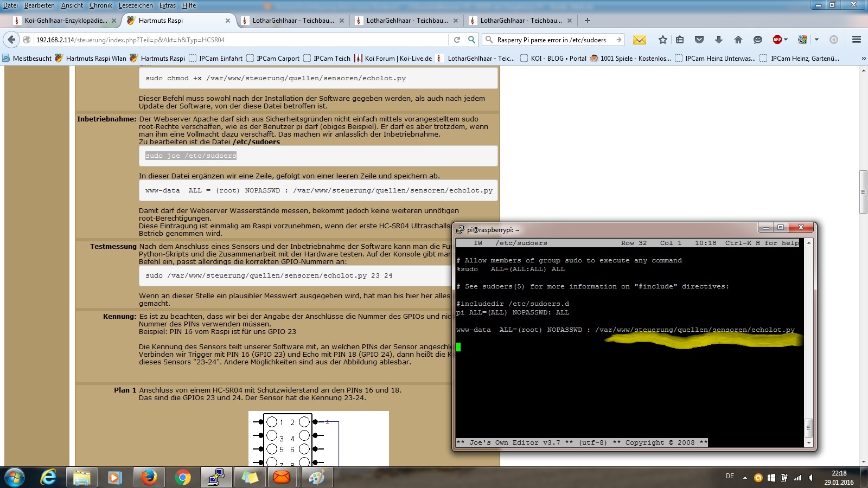The height and width of the screenshot is (488, 868).
Task: Open IPCam Carport bookmark
Action: (277, 58)
